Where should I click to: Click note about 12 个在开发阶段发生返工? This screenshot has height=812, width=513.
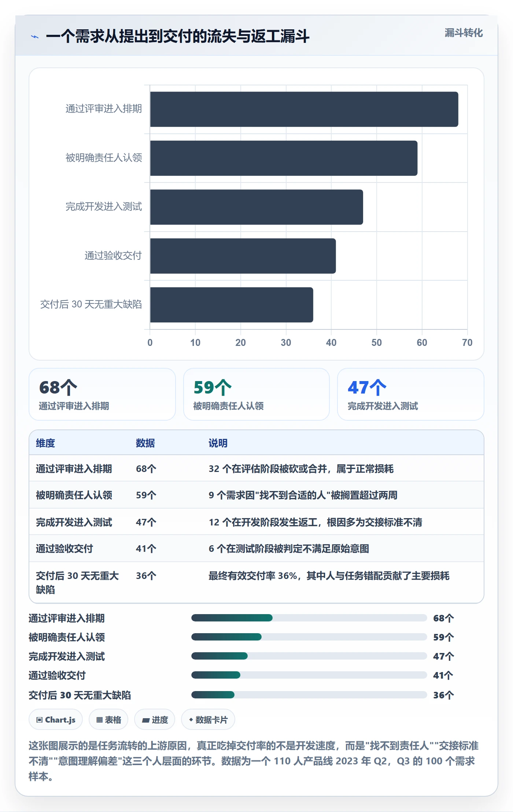coord(315,522)
